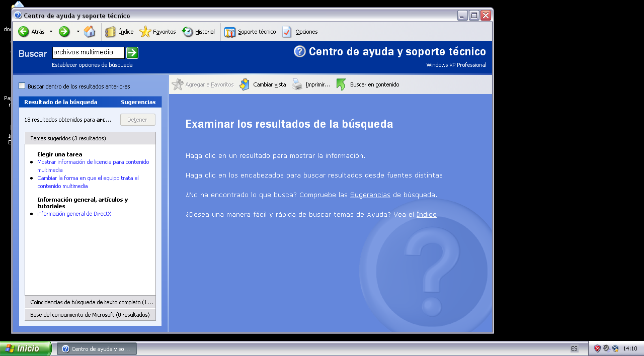This screenshot has width=644, height=356.
Task: Follow the Índice link in the main pane
Action: (x=427, y=214)
